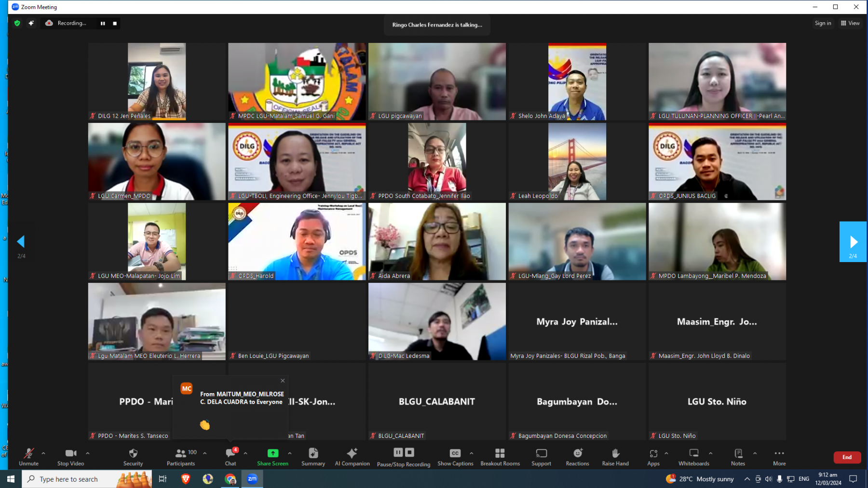Select OPDS_Harold video tile
Image resolution: width=868 pixels, height=488 pixels.
pos(297,241)
